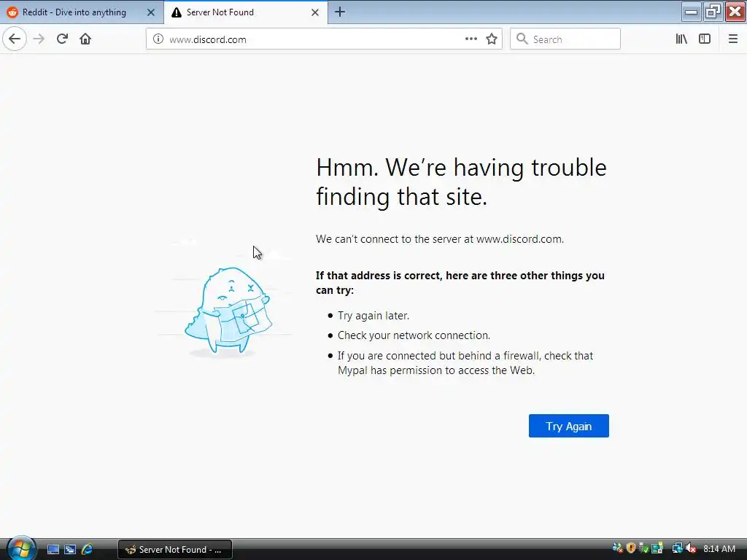Open the network connection tray icon
This screenshot has height=560, width=747.
[677, 548]
